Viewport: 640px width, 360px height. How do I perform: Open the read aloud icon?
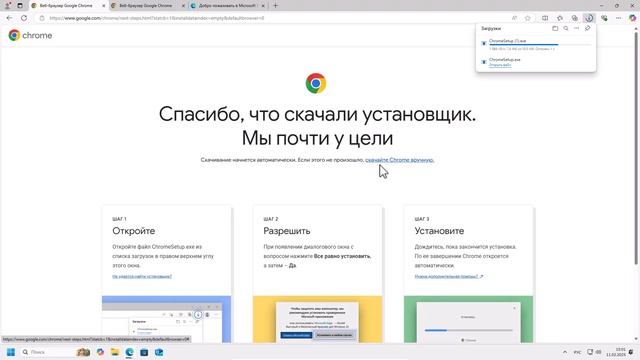coord(514,18)
